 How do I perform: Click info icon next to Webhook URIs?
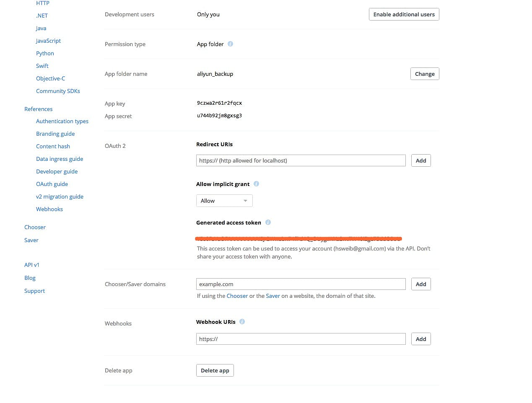pos(242,322)
